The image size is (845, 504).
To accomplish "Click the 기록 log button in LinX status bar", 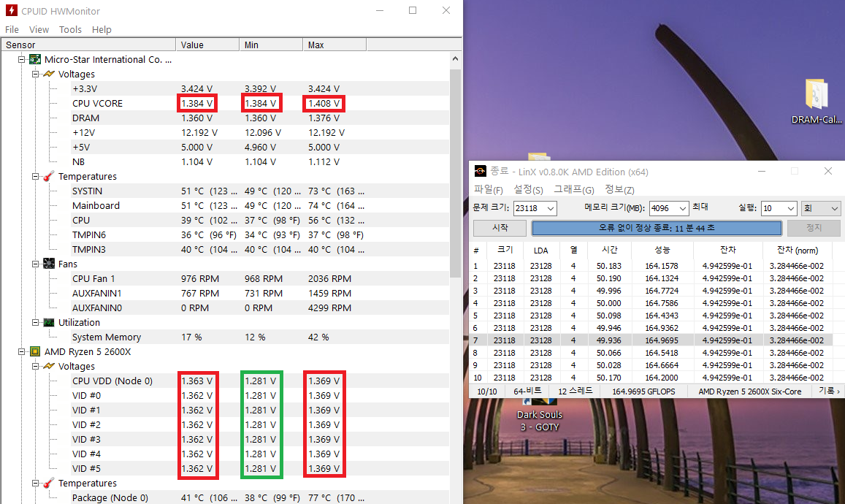I will pos(829,392).
